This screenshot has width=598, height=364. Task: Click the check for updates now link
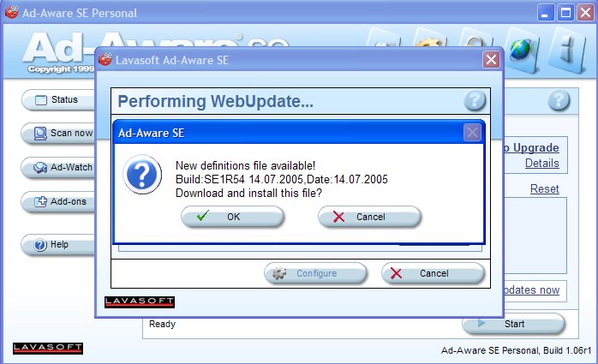532,290
